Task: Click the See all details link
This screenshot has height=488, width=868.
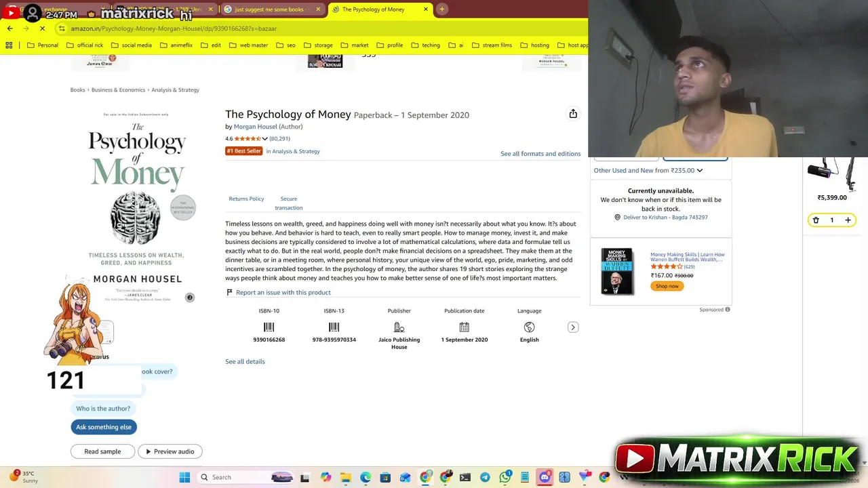Action: (x=245, y=362)
